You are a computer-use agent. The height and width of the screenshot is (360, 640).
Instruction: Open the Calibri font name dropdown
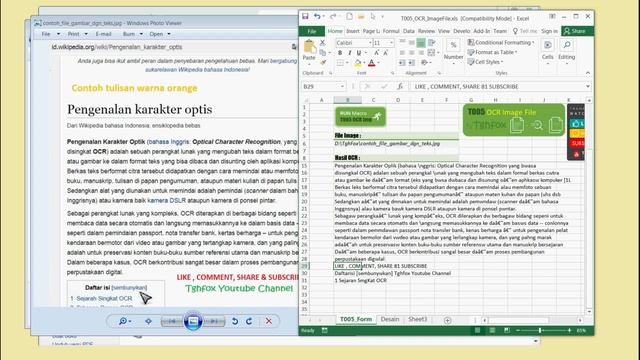pos(370,43)
